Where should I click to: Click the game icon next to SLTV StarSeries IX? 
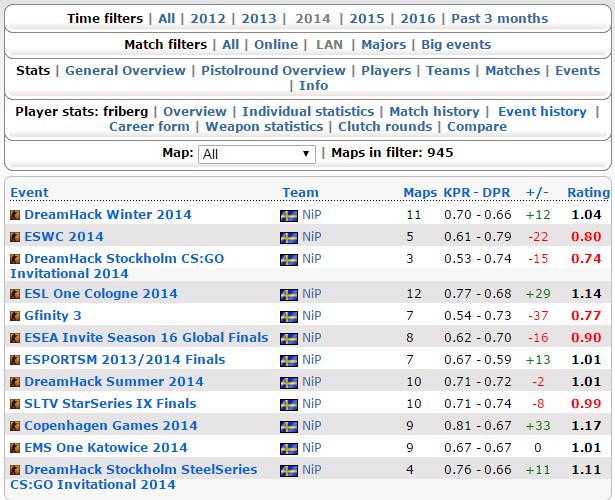click(x=15, y=404)
